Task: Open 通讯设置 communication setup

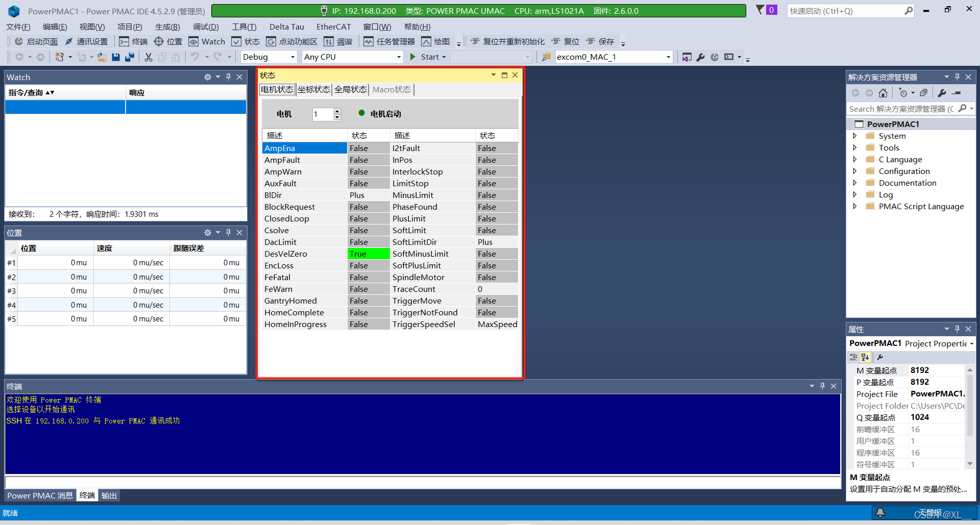Action: (86, 42)
